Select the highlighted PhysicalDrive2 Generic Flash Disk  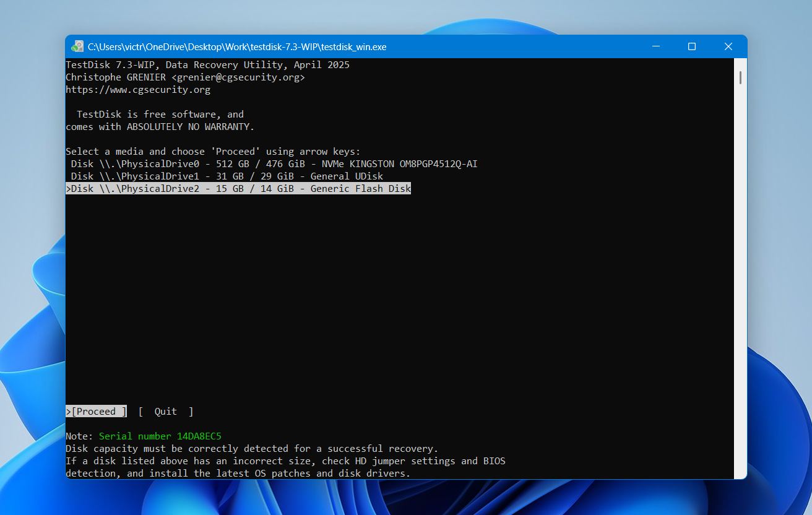tap(238, 188)
